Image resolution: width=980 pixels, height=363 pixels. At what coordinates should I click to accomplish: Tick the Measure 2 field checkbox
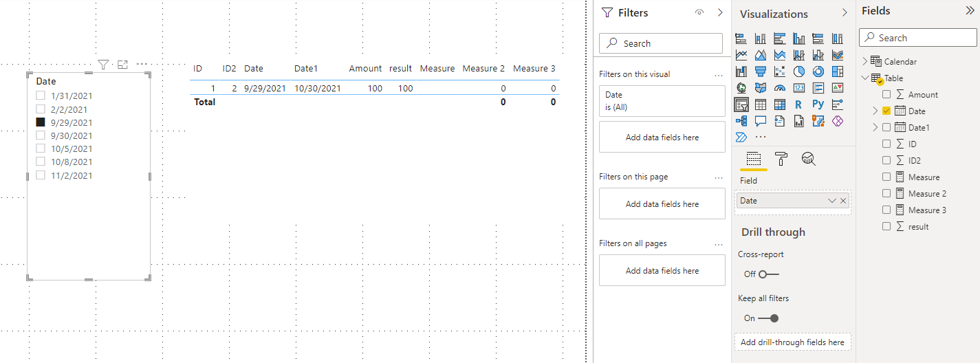(886, 193)
